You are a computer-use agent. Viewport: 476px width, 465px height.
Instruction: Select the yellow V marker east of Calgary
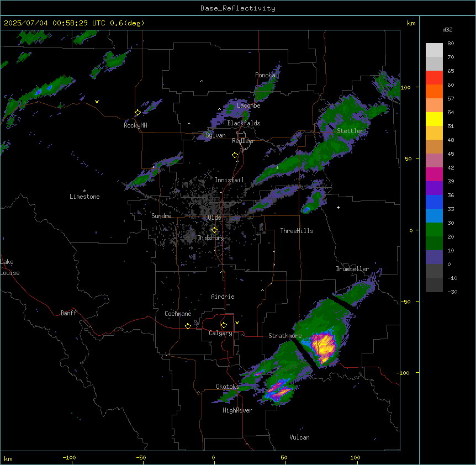pyautogui.click(x=237, y=323)
